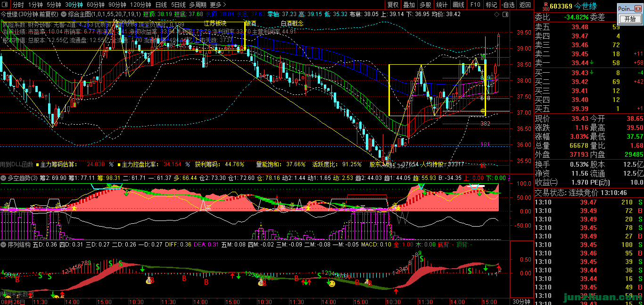Open the 画线 drawing tools
This screenshot has width=644, height=305.
pyautogui.click(x=458, y=5)
